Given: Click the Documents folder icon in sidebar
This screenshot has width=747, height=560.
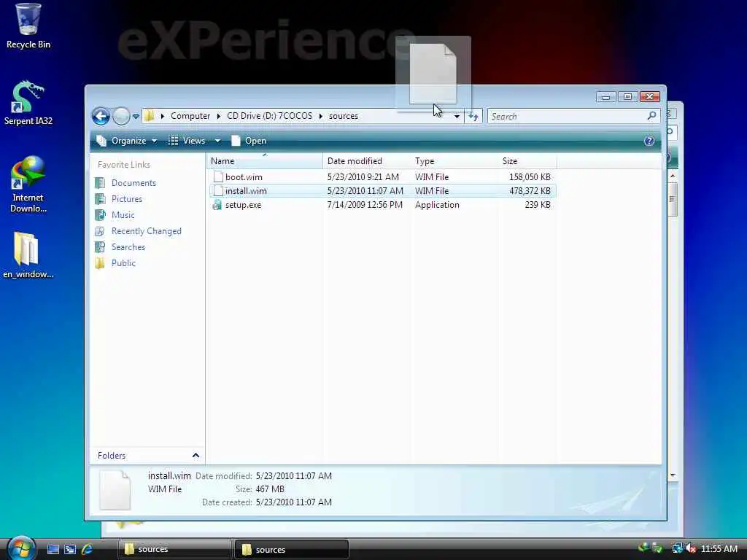Looking at the screenshot, I should click(100, 183).
